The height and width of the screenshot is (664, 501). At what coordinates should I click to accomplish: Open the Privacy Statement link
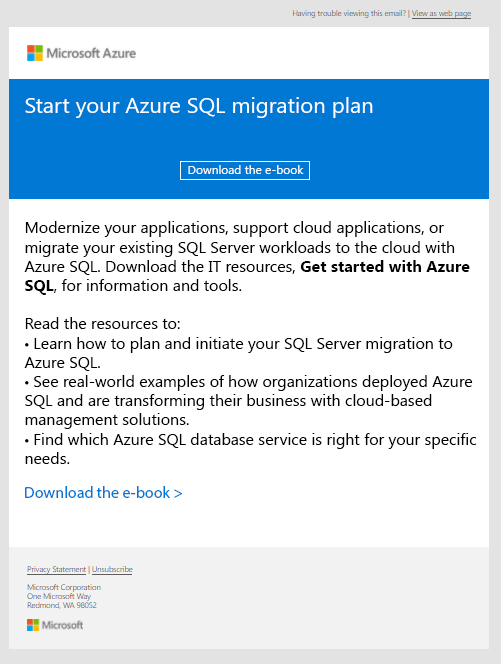coord(56,570)
